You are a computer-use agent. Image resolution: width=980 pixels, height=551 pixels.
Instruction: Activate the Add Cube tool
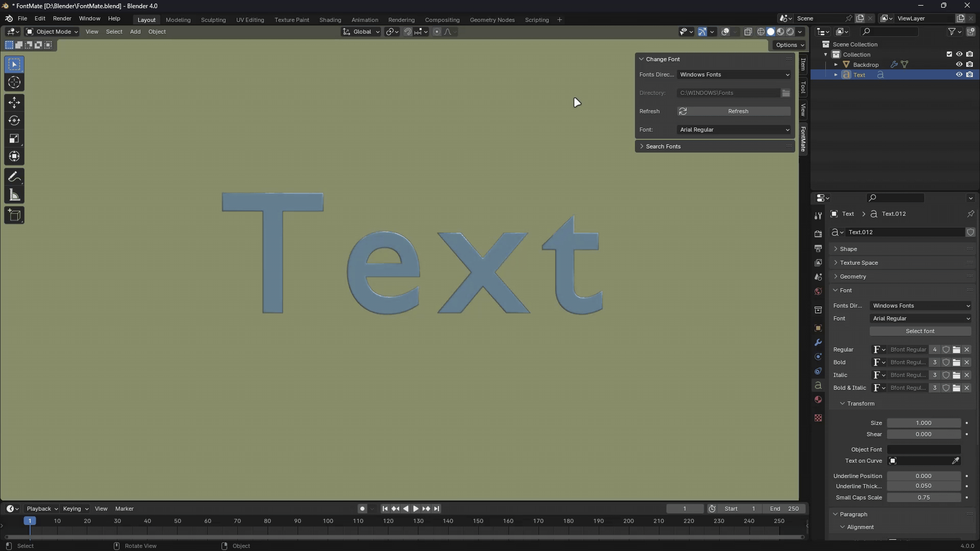pyautogui.click(x=14, y=215)
